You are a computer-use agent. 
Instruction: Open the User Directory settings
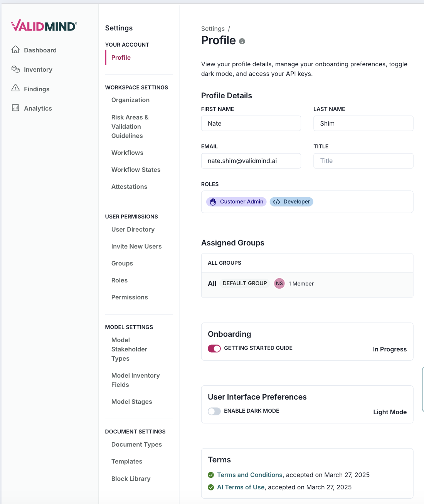(133, 229)
